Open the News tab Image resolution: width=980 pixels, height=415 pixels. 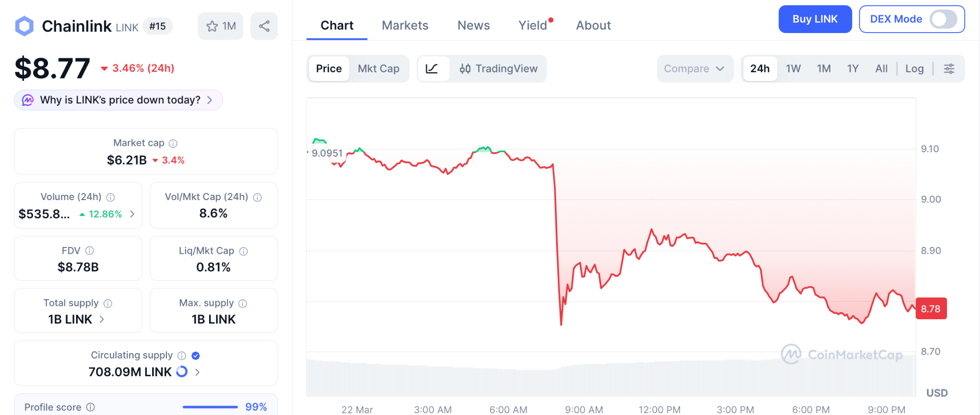pos(473,25)
